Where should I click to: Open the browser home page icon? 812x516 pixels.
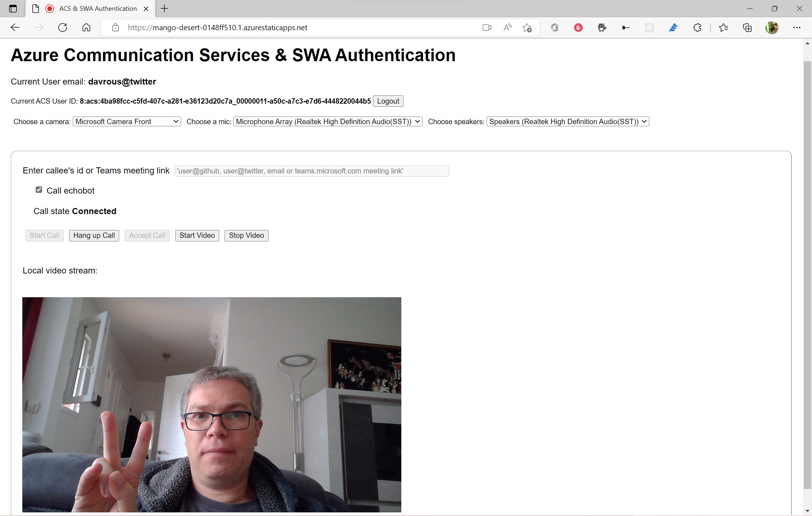86,28
